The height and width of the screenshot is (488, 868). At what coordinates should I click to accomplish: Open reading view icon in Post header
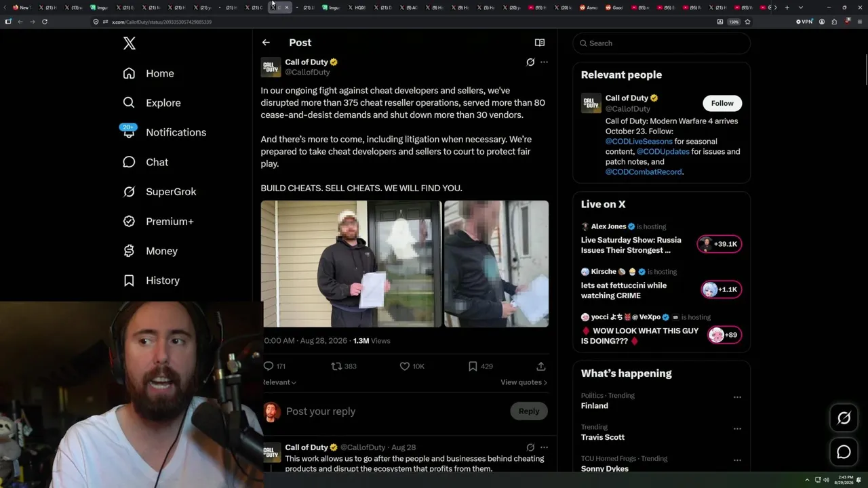pos(540,43)
